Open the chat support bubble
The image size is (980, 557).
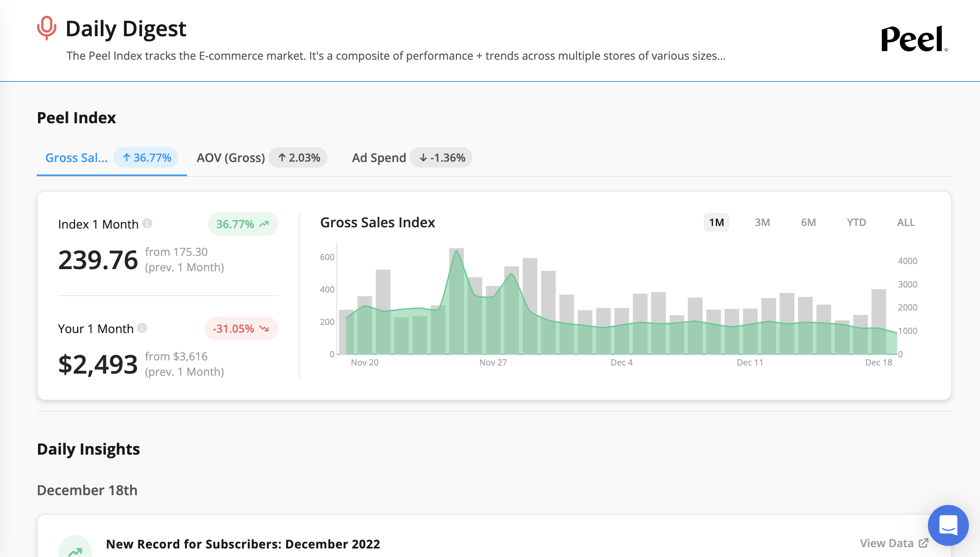pyautogui.click(x=948, y=525)
